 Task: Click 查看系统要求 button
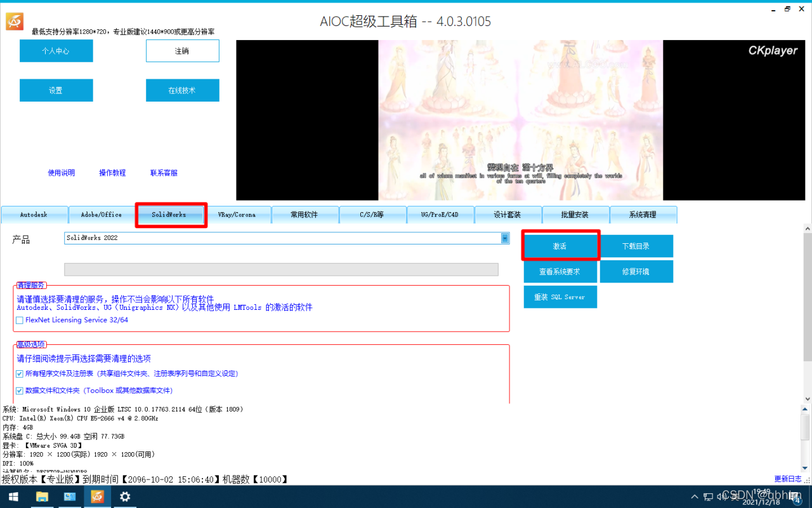(x=560, y=272)
